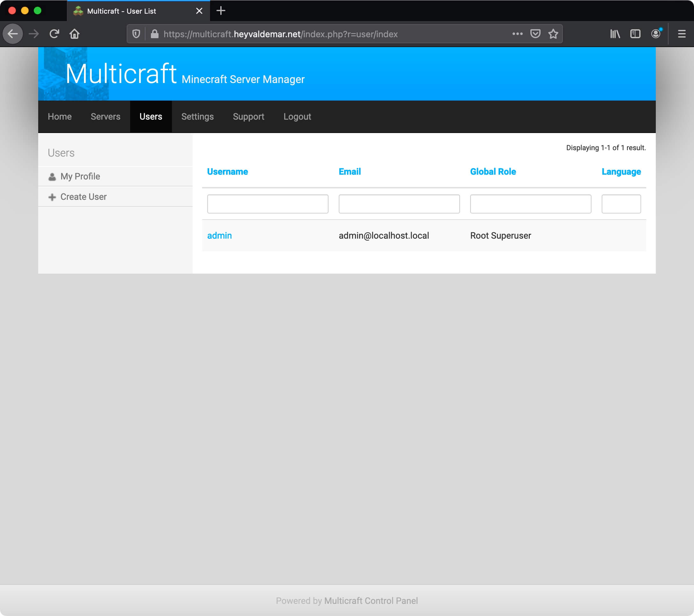Open My Profile in the sidebar
The height and width of the screenshot is (616, 694).
(116, 176)
